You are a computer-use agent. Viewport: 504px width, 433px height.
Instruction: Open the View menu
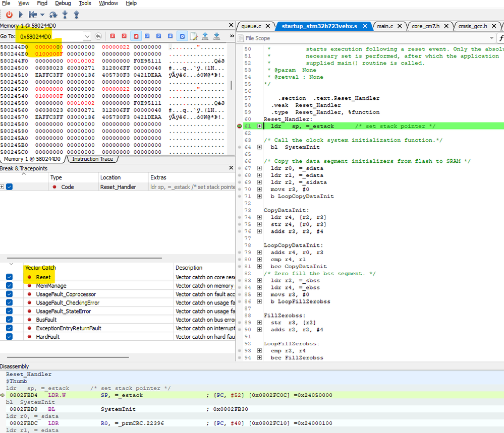[24, 3]
